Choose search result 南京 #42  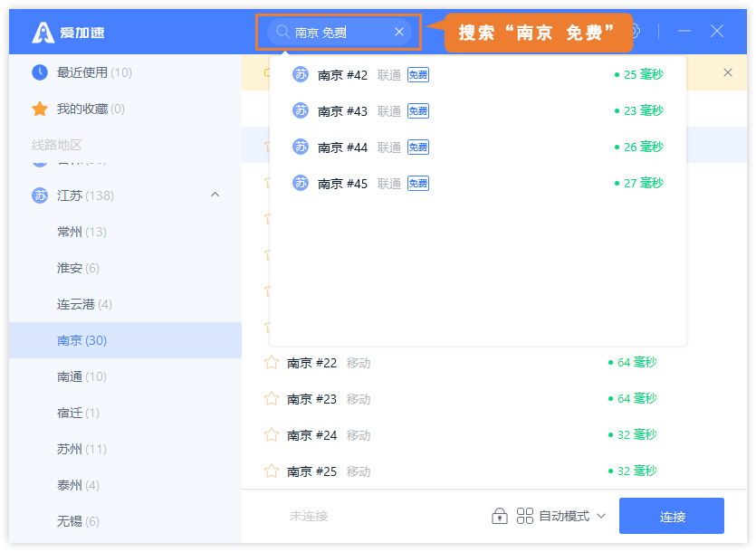pos(478,75)
